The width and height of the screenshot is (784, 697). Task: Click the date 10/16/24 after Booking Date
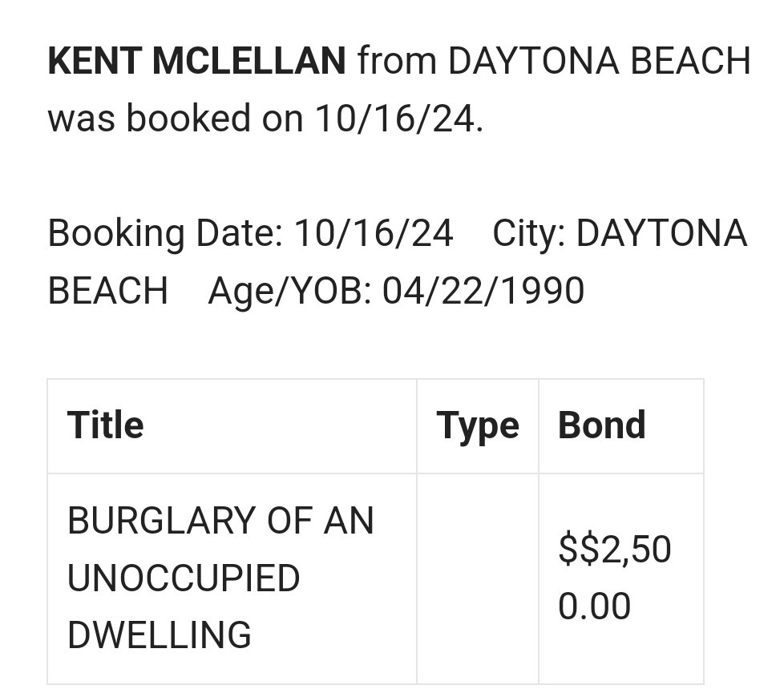pyautogui.click(x=374, y=234)
